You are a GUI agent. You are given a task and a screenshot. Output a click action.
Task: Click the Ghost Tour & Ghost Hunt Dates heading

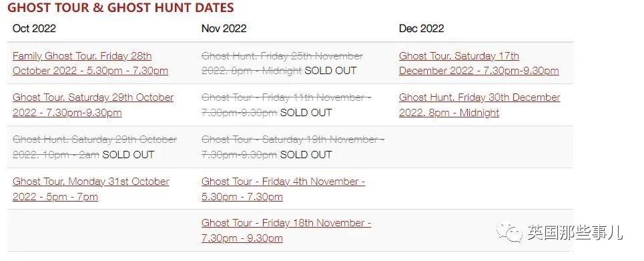point(120,7)
